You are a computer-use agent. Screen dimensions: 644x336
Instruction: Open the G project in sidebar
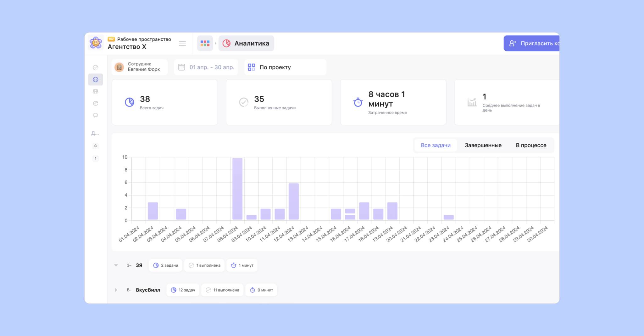tap(96, 146)
